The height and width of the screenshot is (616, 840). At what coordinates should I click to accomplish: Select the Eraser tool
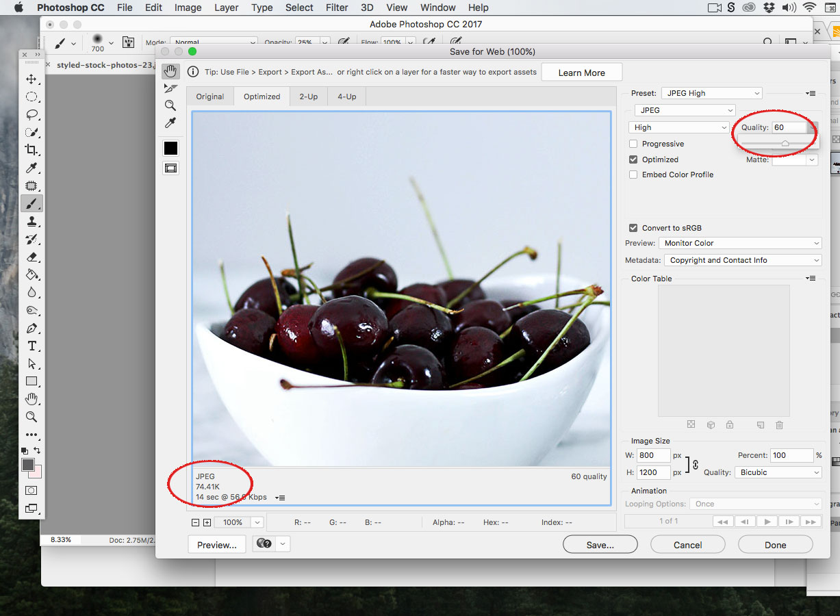pyautogui.click(x=31, y=257)
